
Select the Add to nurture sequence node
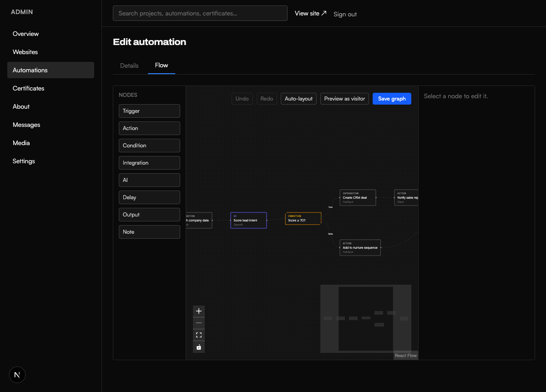[x=360, y=247]
